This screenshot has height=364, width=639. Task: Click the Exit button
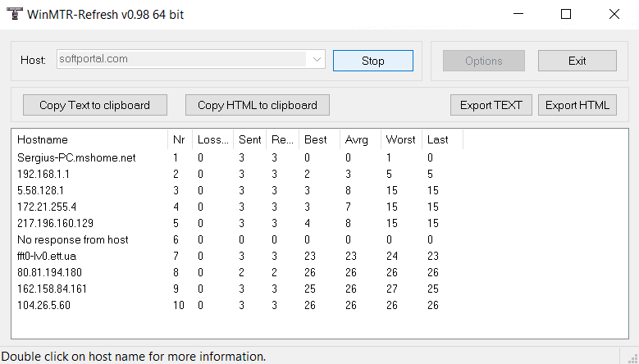(x=577, y=61)
